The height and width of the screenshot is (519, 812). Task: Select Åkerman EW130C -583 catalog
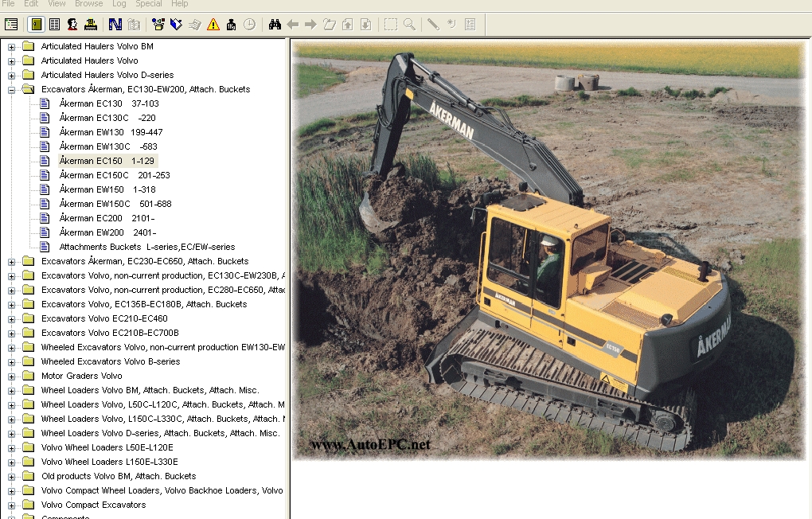tap(108, 146)
